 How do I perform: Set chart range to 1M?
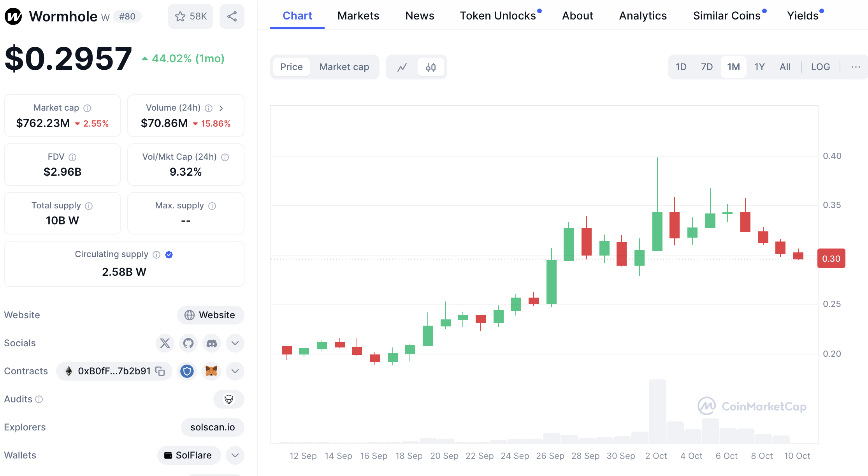[734, 67]
